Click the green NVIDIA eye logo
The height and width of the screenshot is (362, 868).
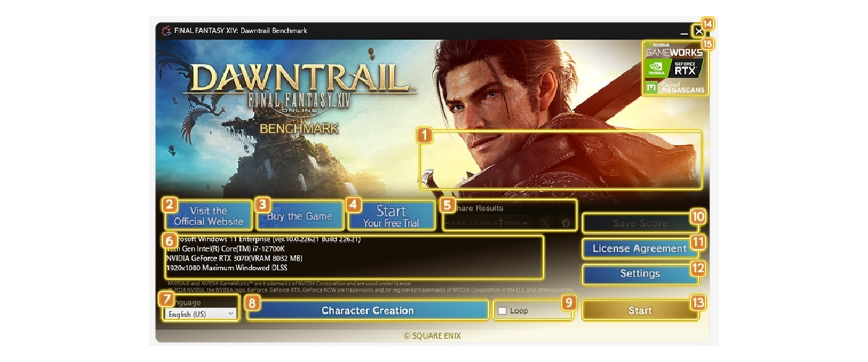click(x=657, y=68)
